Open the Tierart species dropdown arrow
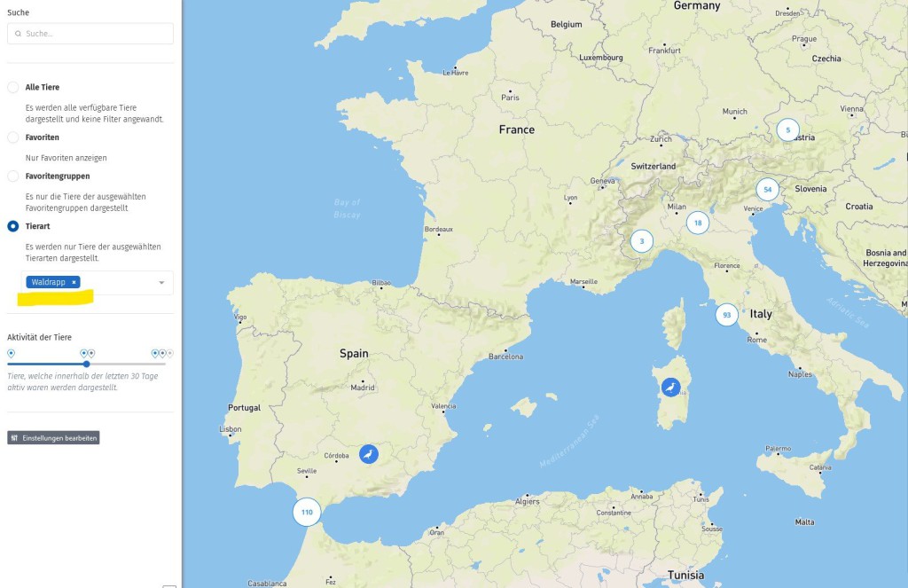The height and width of the screenshot is (588, 908). point(161,283)
